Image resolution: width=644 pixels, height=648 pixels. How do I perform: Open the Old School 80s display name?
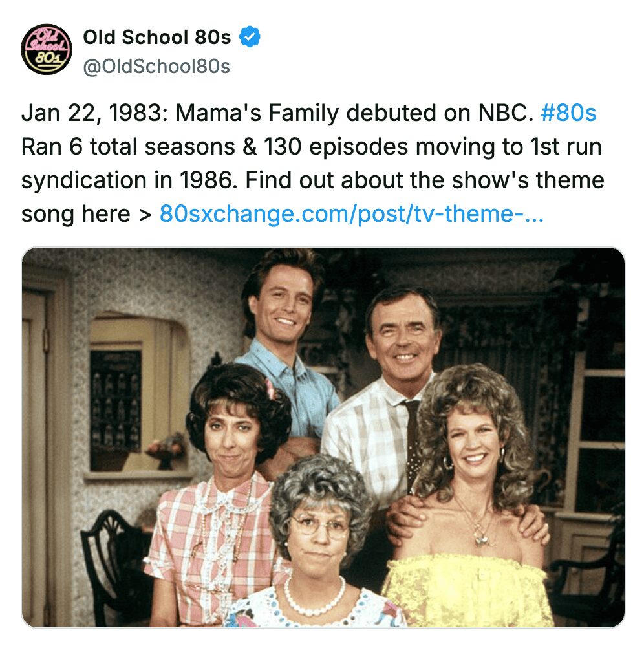pyautogui.click(x=156, y=38)
